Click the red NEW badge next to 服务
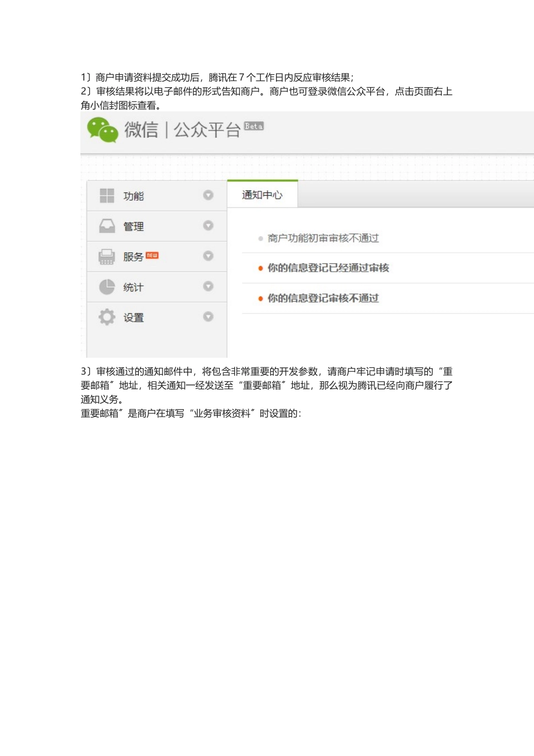Image resolution: width=534 pixels, height=756 pixels. [152, 255]
